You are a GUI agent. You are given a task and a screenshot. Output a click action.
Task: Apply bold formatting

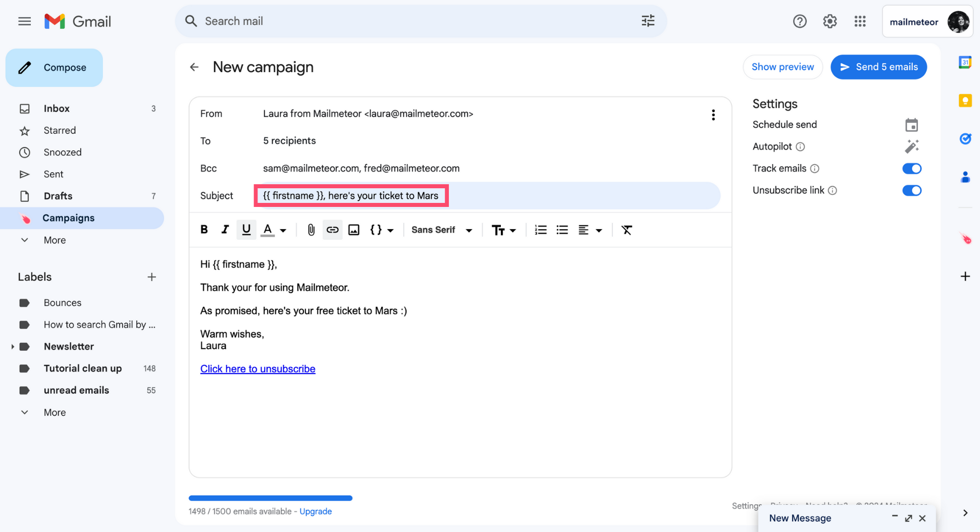pyautogui.click(x=204, y=230)
